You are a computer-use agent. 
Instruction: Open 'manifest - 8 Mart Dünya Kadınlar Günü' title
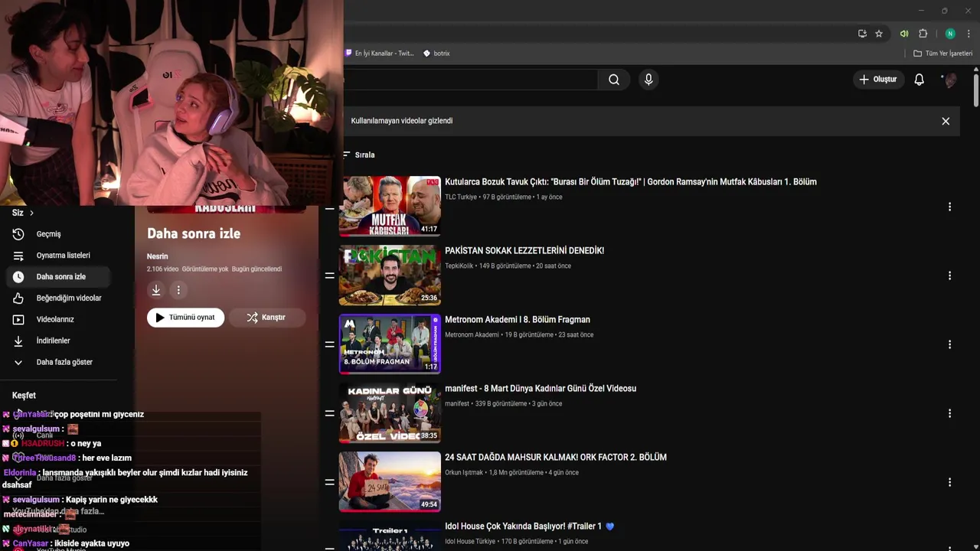coord(541,389)
